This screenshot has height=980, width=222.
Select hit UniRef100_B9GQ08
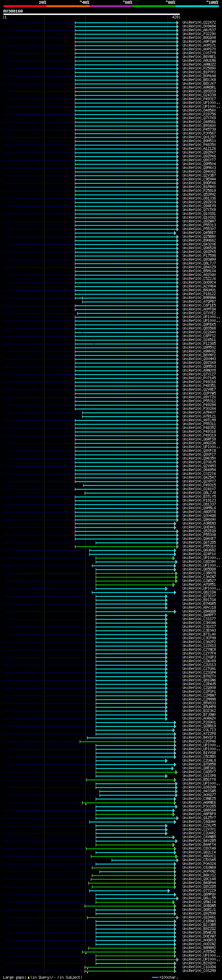tap(199, 38)
